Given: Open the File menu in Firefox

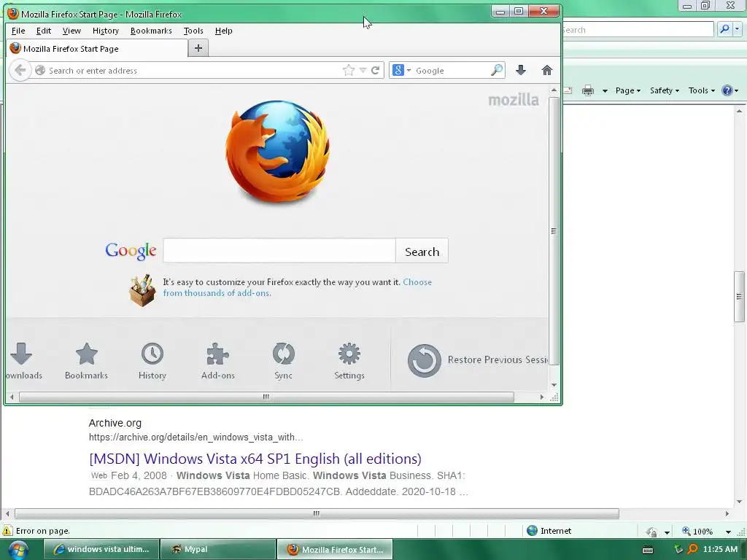Looking at the screenshot, I should 18,31.
